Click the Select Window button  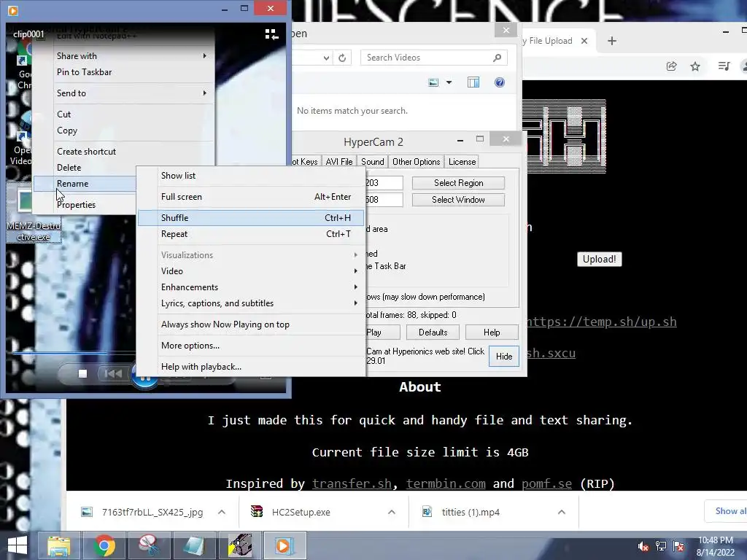click(458, 200)
